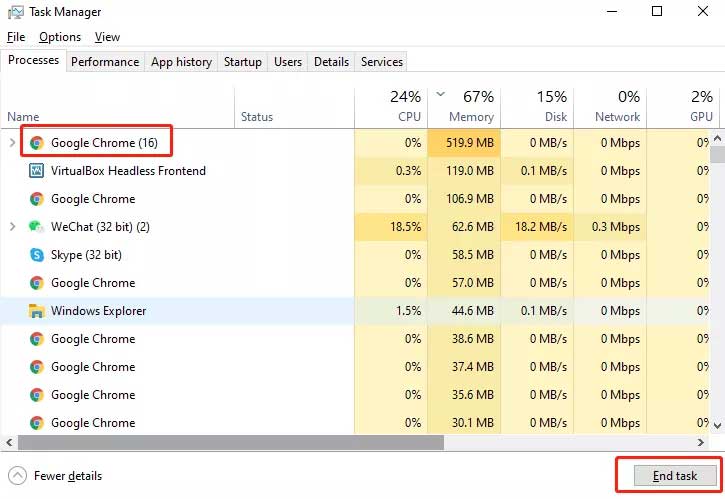
Task: Click the VirtualBox Headless Frontend icon
Action: point(37,171)
